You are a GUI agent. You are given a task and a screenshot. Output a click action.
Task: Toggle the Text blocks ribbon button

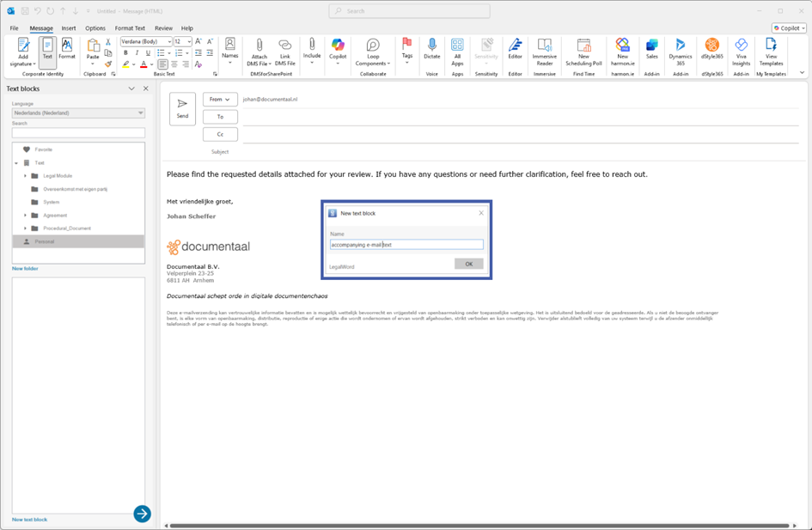click(x=47, y=52)
